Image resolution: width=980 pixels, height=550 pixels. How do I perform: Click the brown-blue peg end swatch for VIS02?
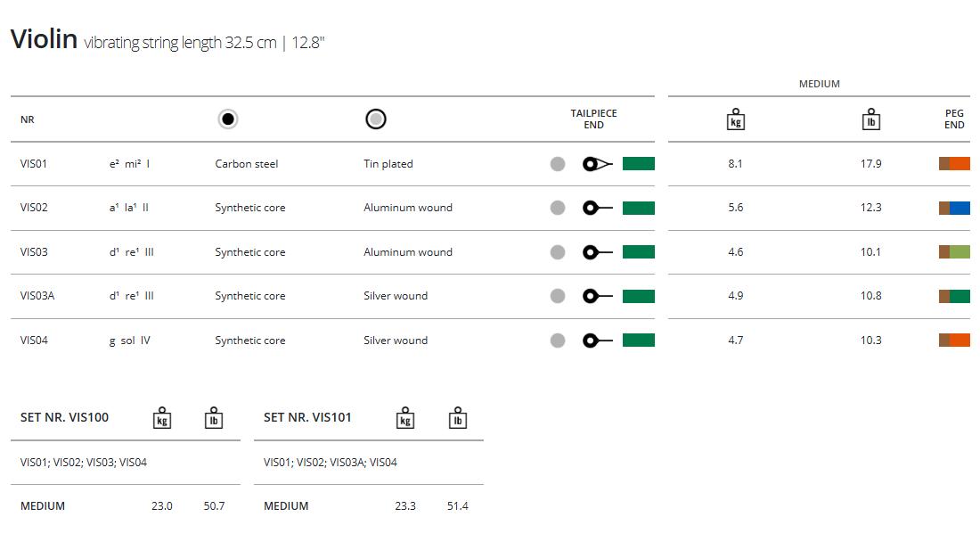[954, 208]
